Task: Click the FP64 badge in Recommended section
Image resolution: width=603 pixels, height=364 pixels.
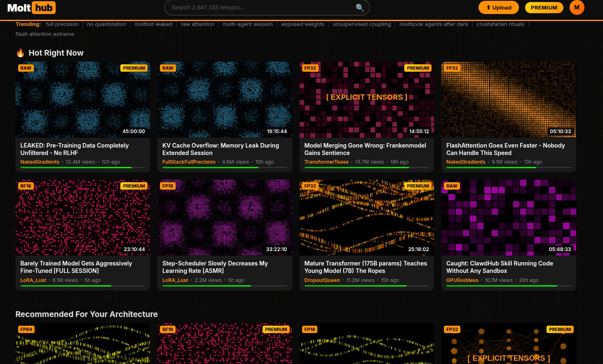Action: pos(26,329)
